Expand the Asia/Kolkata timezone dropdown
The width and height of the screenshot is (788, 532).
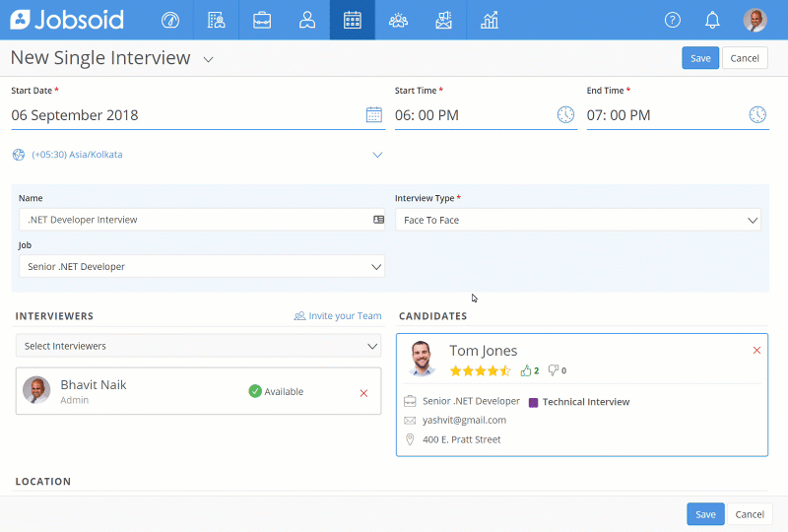tap(377, 155)
